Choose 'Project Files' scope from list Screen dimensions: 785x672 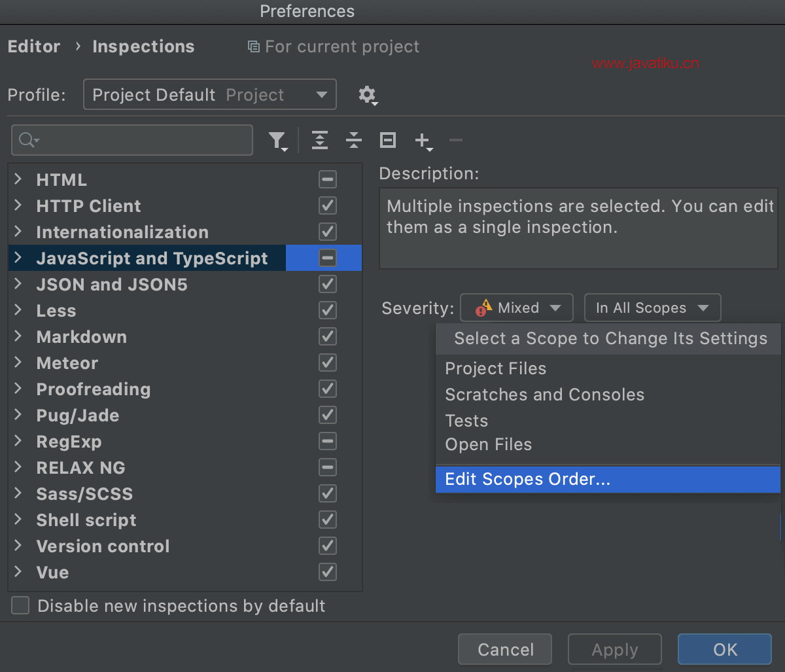coord(495,368)
